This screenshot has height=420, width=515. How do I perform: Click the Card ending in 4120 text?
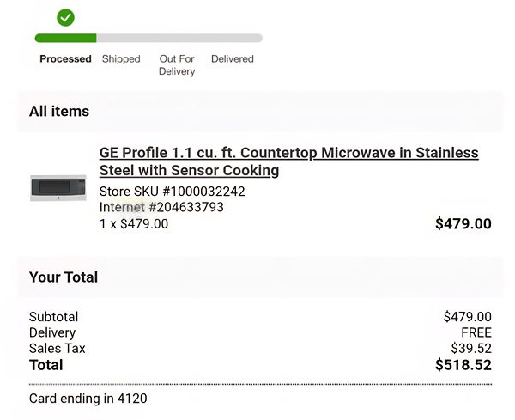point(88,399)
